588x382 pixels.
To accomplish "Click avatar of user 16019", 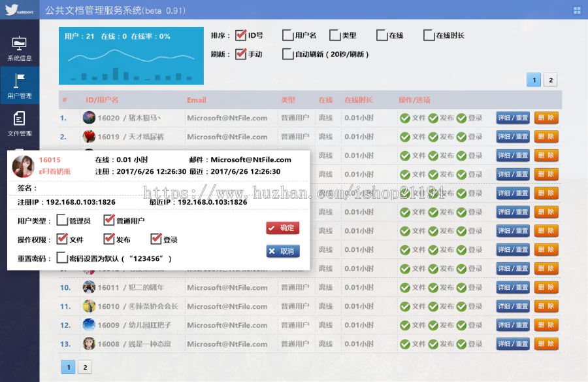I will [x=89, y=136].
